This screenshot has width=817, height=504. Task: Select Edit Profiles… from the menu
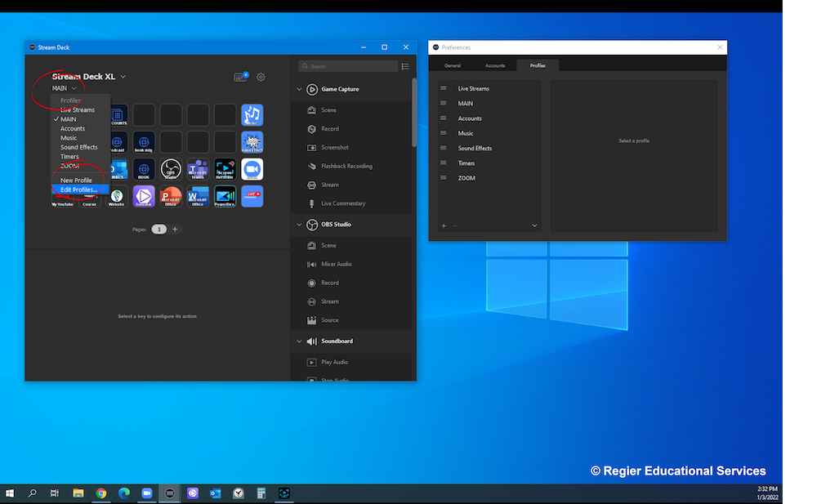(x=80, y=190)
